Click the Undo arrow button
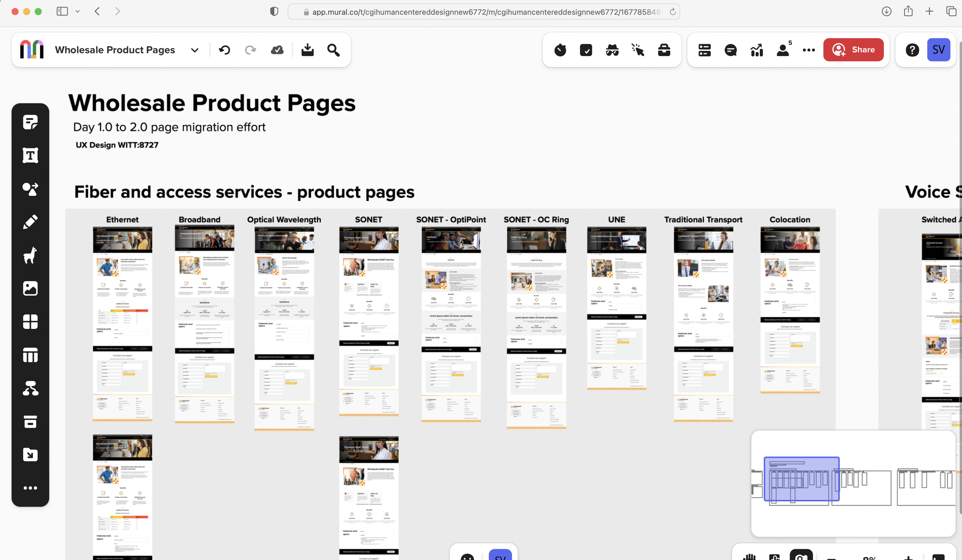Viewport: 962px width, 560px height. [225, 50]
